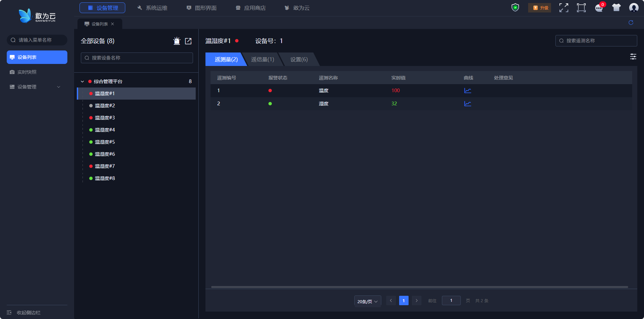Collapse the 综合管理平台 tree node
Image resolution: width=644 pixels, height=319 pixels.
pyautogui.click(x=83, y=81)
